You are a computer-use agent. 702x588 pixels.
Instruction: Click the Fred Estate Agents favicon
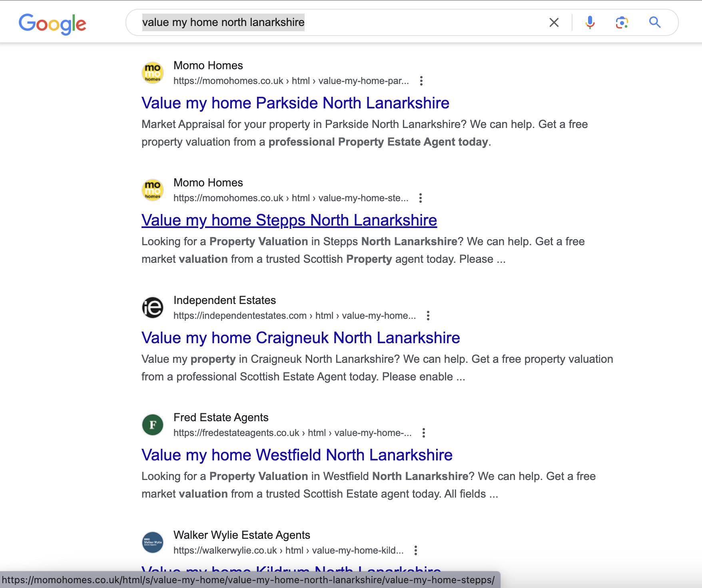coord(153,425)
